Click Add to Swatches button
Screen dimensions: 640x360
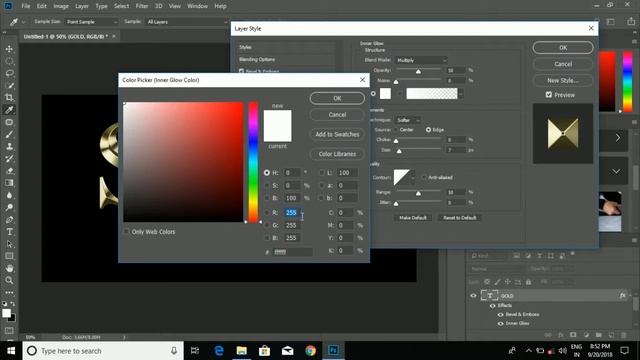pyautogui.click(x=337, y=134)
